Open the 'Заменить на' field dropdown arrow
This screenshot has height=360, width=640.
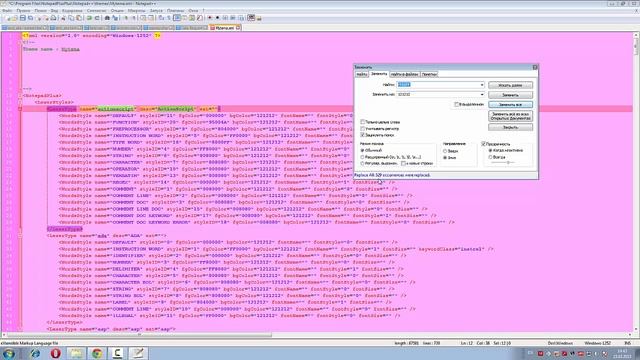click(482, 95)
